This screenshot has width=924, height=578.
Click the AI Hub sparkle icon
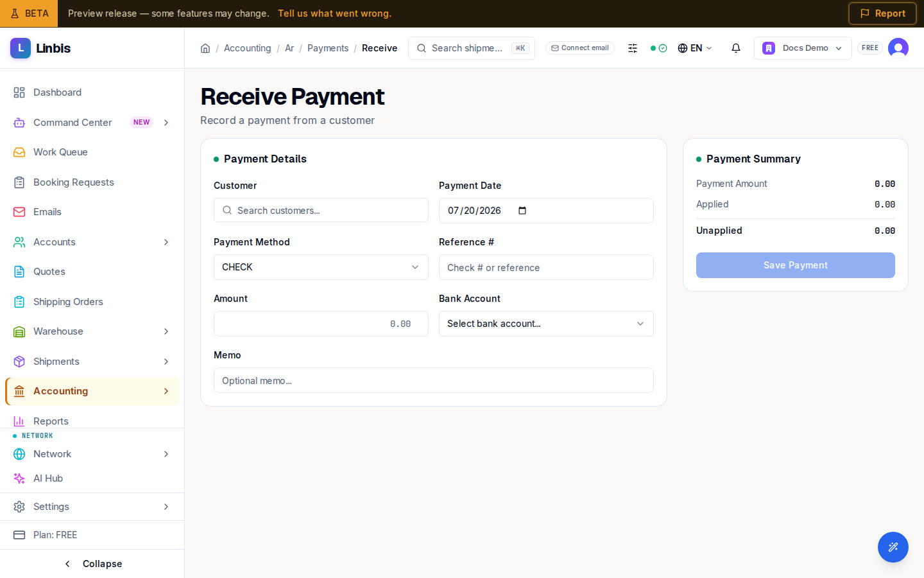(19, 478)
